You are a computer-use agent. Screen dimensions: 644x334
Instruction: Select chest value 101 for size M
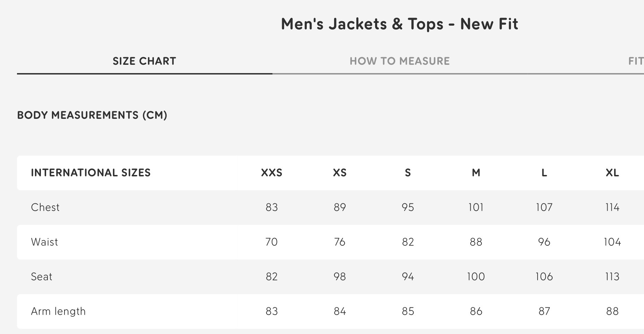pyautogui.click(x=476, y=207)
